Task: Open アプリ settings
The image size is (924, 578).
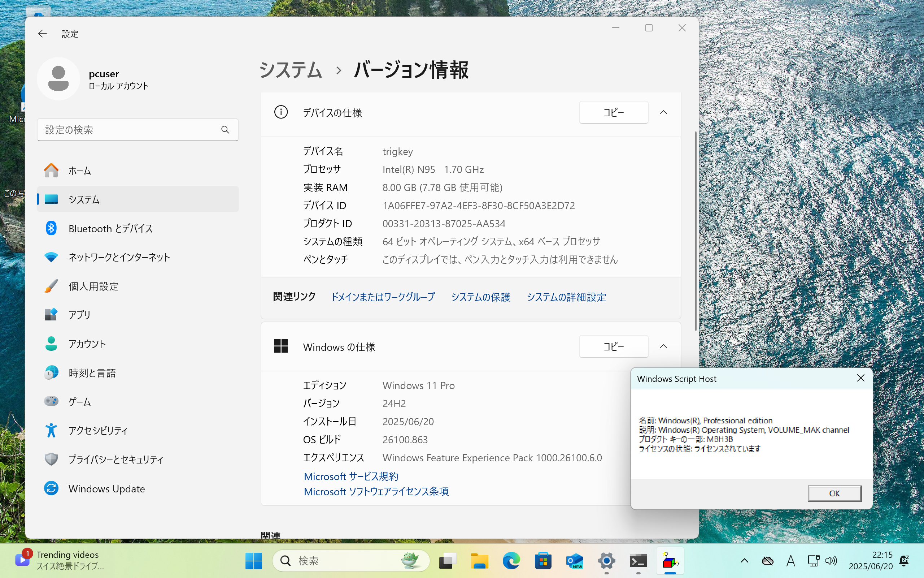Action: (138, 315)
